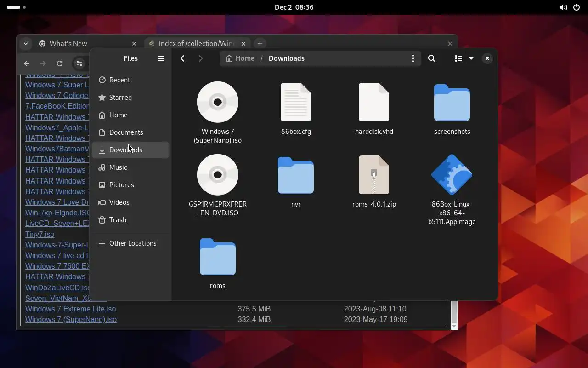This screenshot has width=588, height=368.
Task: Click the power icon in top bar
Action: [x=577, y=7]
